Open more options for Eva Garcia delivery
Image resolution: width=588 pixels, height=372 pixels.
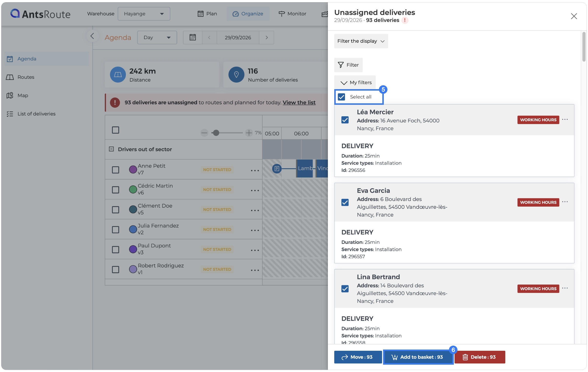tap(565, 202)
